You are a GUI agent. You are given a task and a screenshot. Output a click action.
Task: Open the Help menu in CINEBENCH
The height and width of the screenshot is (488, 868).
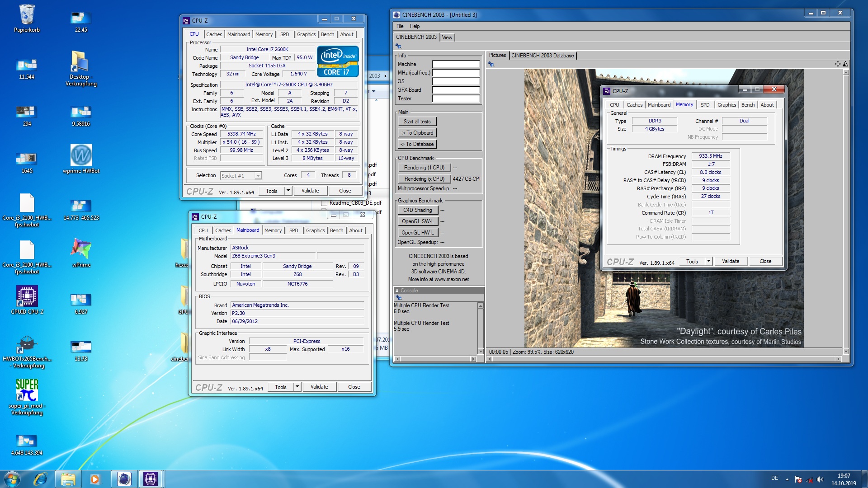(x=415, y=26)
